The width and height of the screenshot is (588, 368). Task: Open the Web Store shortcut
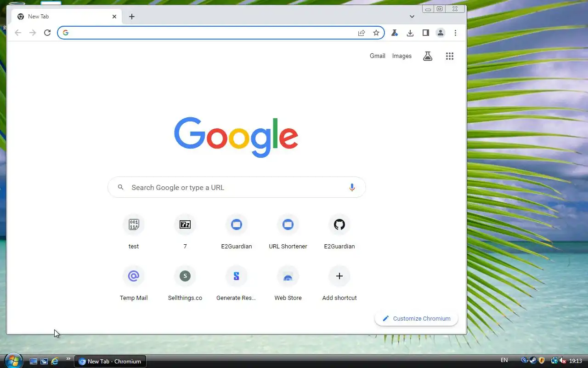(x=288, y=283)
